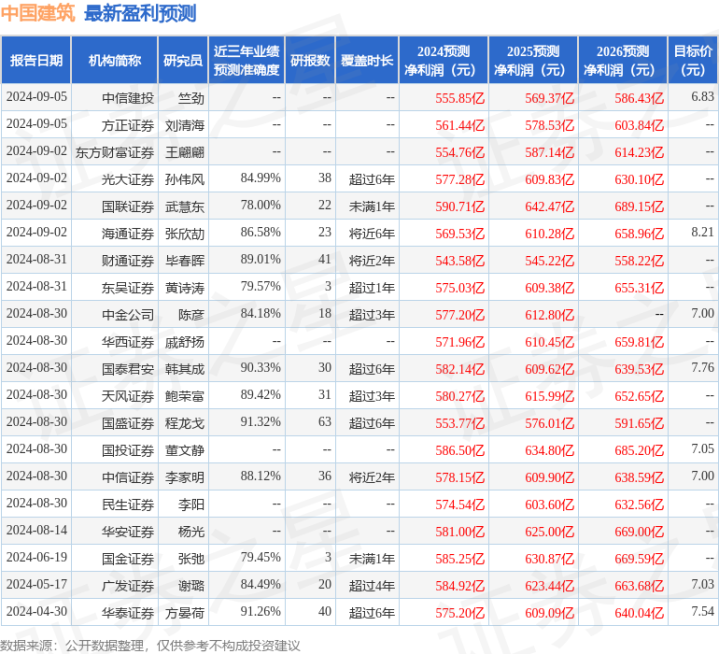Click the 研报数 column header
The width and height of the screenshot is (719, 654).
point(310,60)
